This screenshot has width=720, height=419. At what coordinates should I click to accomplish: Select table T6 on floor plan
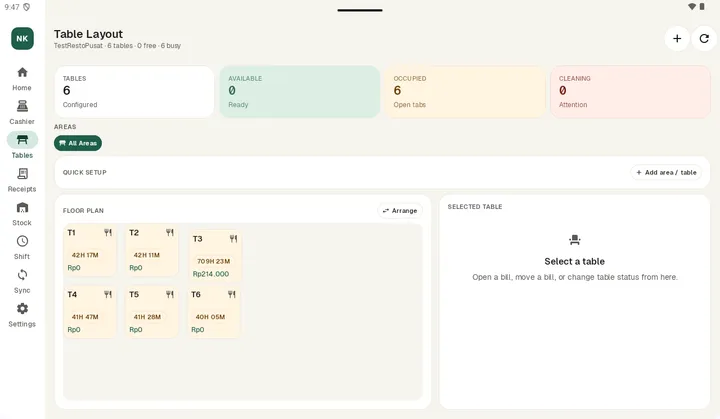coord(214,312)
